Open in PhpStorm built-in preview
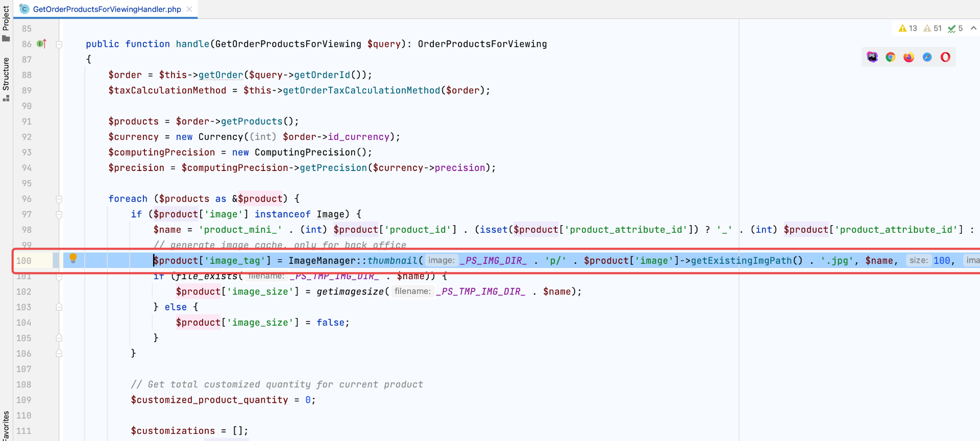The image size is (980, 441). point(872,57)
